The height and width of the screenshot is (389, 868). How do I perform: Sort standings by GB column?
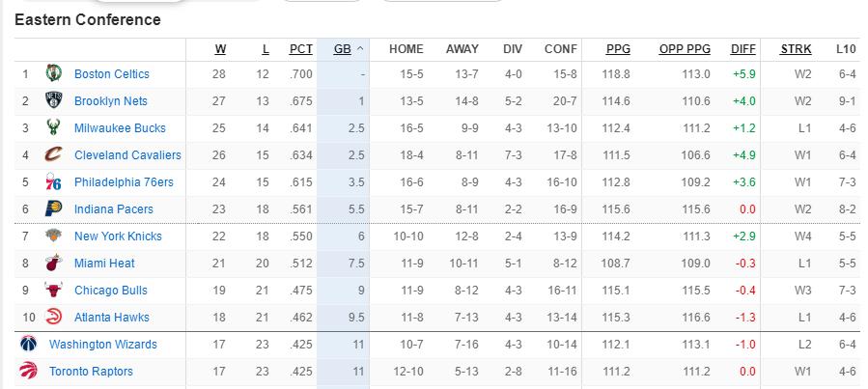point(343,49)
